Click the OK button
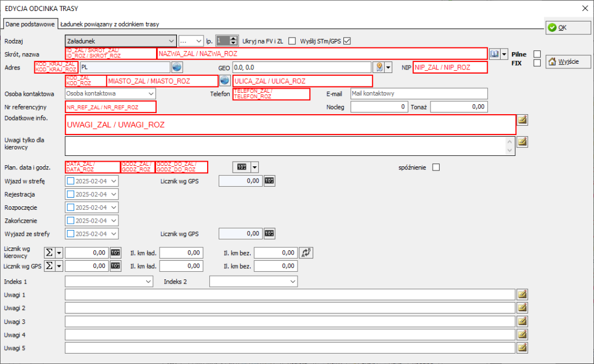Screen dimensions: 594x364 click(560, 27)
